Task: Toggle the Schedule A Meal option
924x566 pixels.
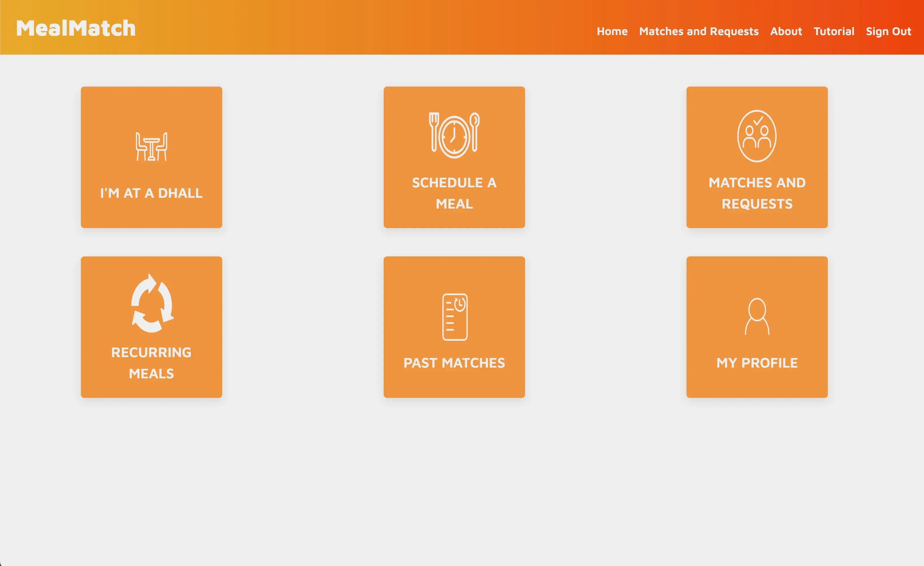Action: pyautogui.click(x=454, y=157)
